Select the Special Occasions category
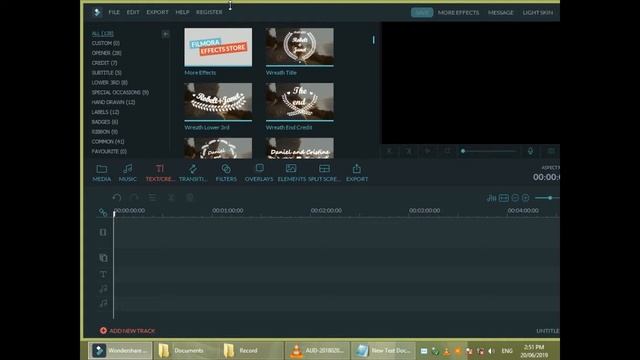This screenshot has height=360, width=640. [120, 92]
